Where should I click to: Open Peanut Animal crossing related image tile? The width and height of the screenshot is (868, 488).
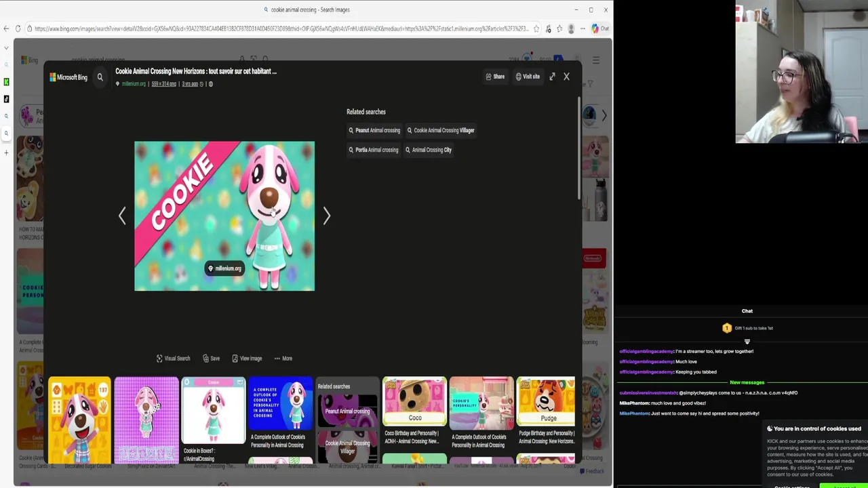[x=347, y=410]
